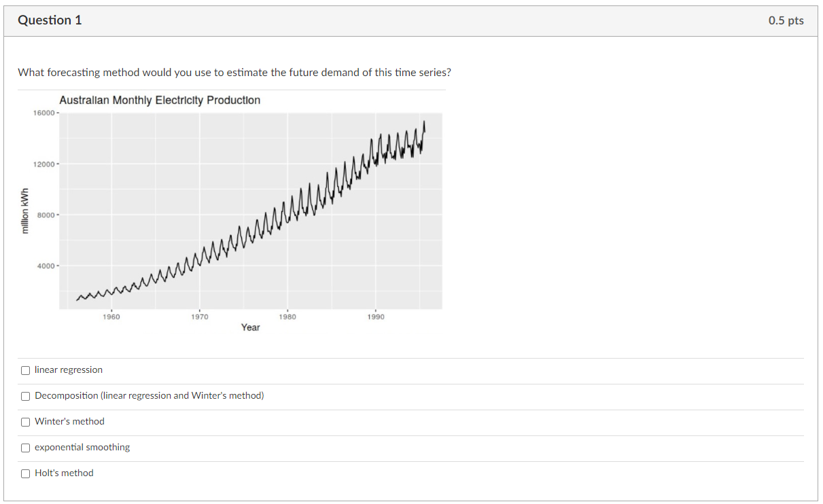Click the electricity production time series chart

pyautogui.click(x=251, y=207)
